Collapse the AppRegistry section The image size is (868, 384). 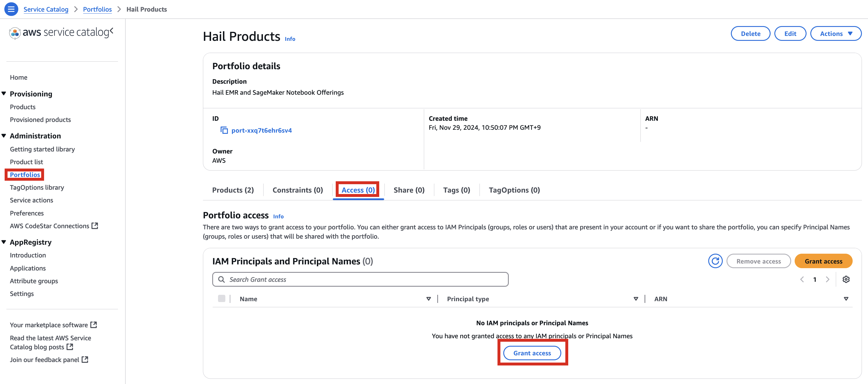[4, 242]
